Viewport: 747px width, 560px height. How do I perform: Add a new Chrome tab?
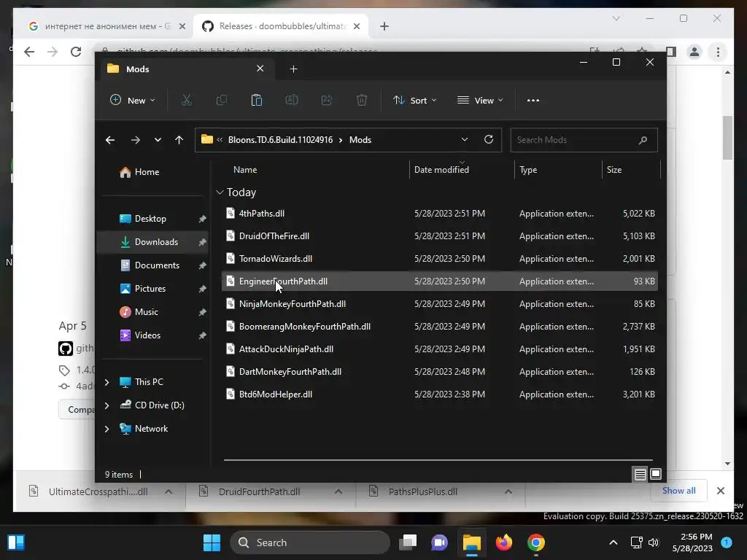(x=384, y=26)
